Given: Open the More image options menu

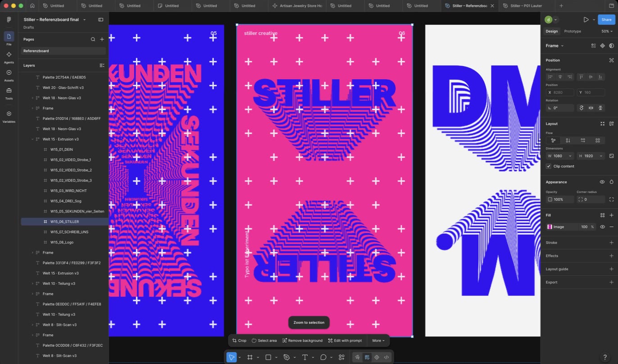Looking at the screenshot, I should click(x=378, y=341).
